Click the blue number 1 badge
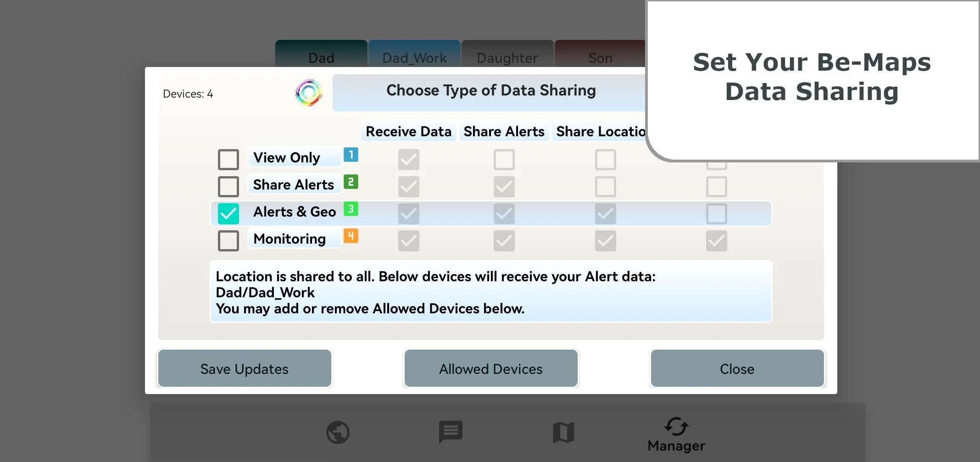The height and width of the screenshot is (462, 980). coord(351,155)
